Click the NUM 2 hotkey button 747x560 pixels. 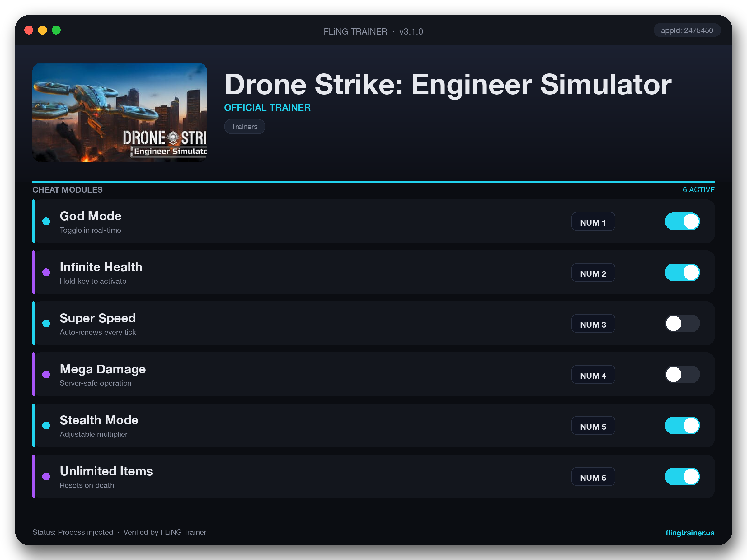point(593,273)
